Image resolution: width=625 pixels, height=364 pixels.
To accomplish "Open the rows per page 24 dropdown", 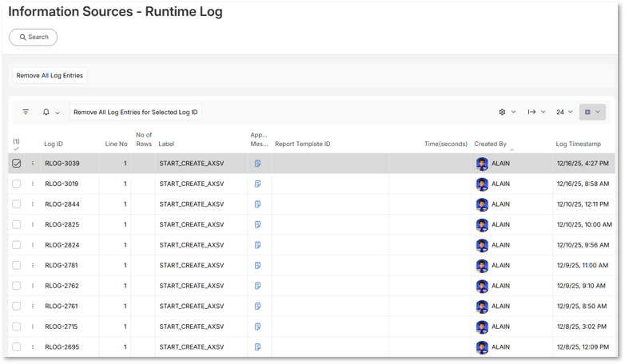I will [564, 112].
